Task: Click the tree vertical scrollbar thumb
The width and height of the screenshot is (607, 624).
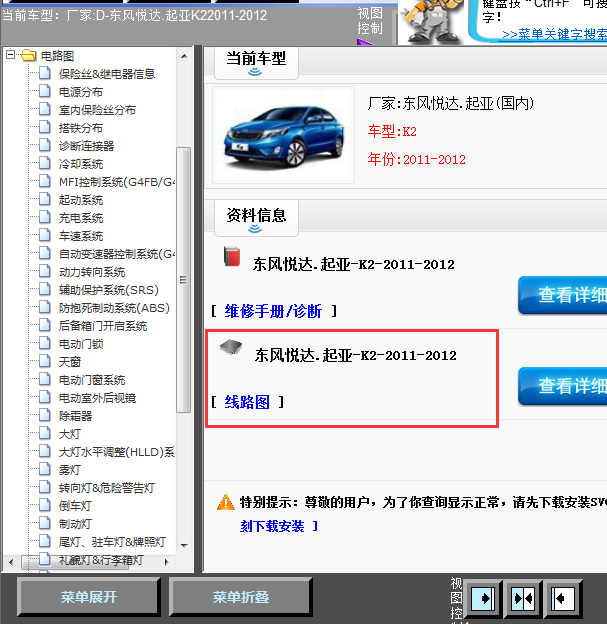Action: click(x=183, y=280)
